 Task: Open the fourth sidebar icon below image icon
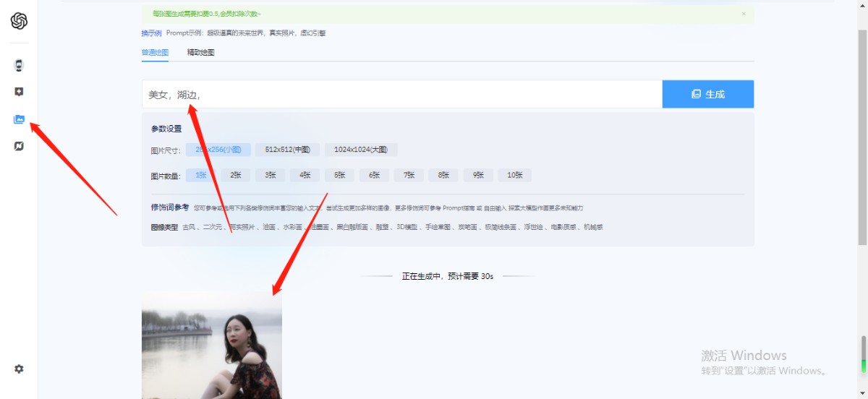point(19,146)
